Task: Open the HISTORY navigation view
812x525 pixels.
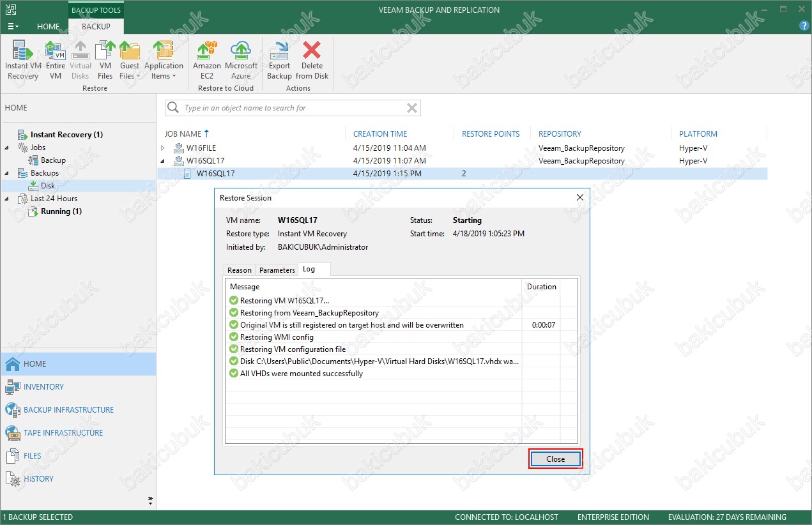Action: click(79, 479)
